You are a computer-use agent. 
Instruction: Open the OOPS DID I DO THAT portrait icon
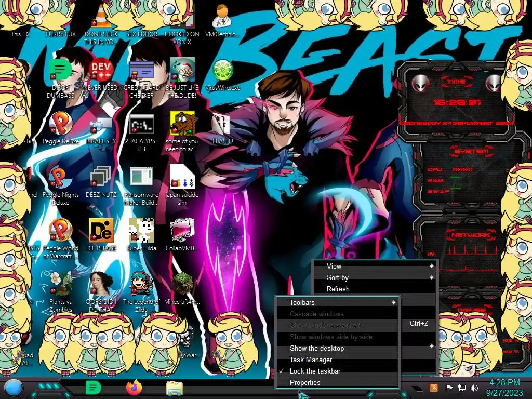pyautogui.click(x=101, y=291)
